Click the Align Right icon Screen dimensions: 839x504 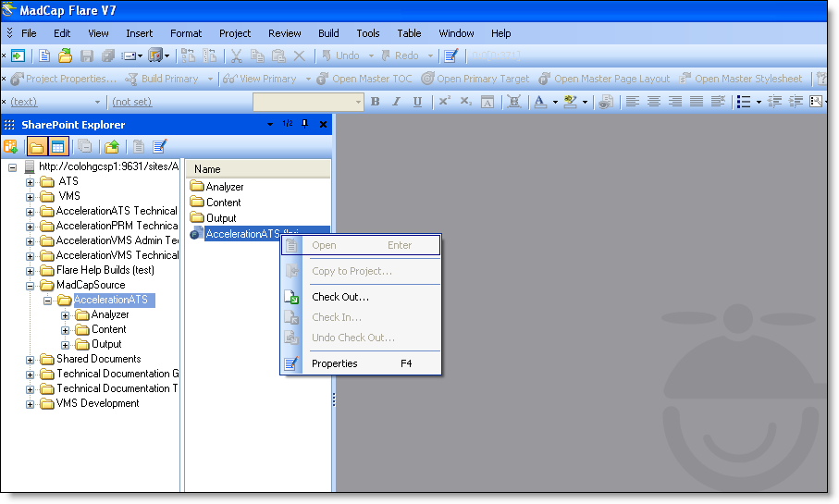[675, 101]
